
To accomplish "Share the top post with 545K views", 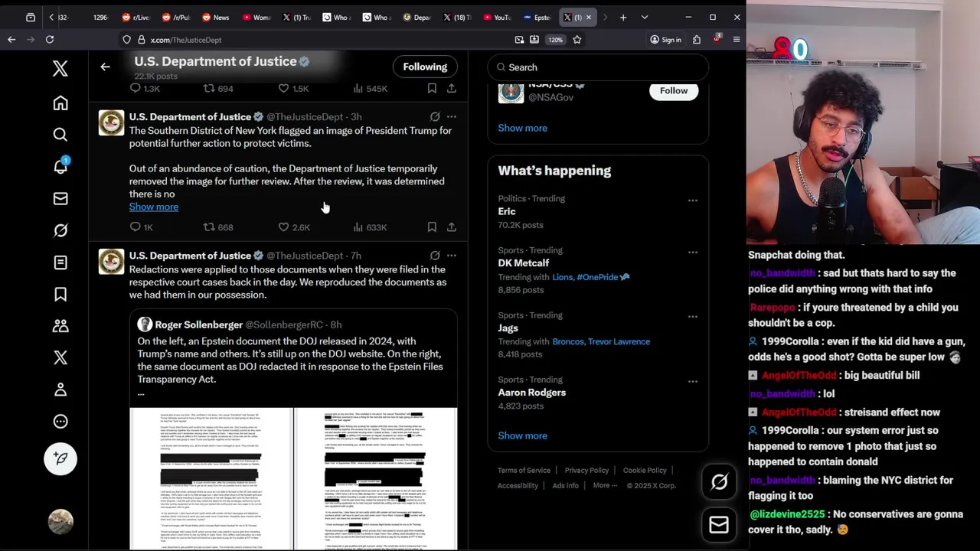I will (452, 89).
